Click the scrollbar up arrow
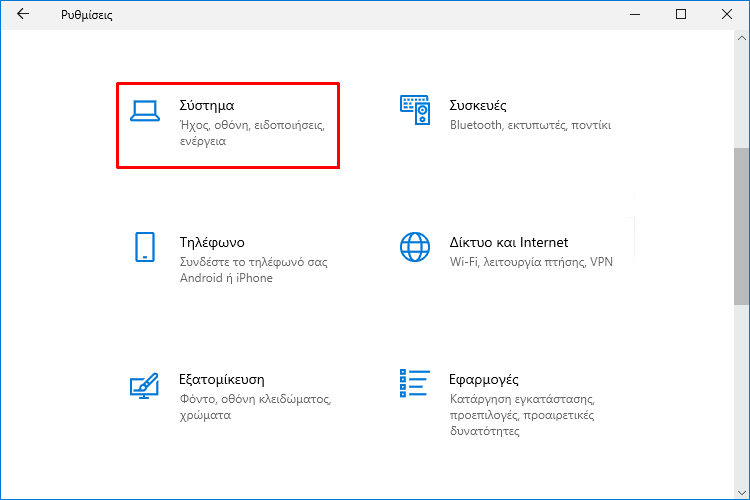Screen dimensions: 750x500 click(742, 38)
